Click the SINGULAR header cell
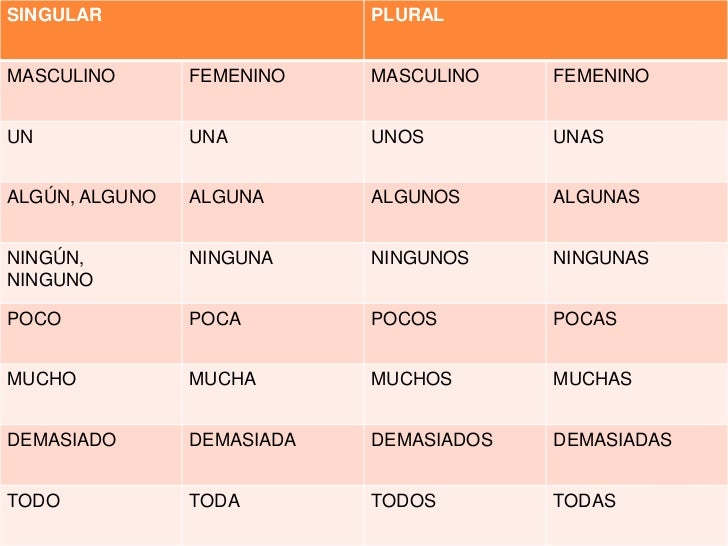 click(182, 30)
